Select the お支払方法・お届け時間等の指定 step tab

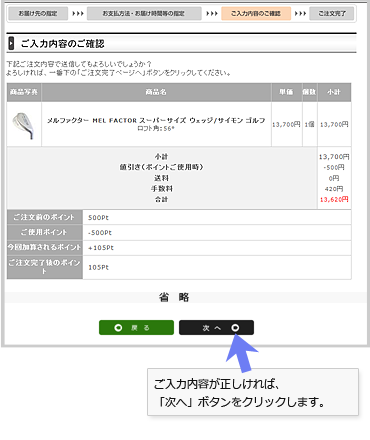[x=144, y=14]
